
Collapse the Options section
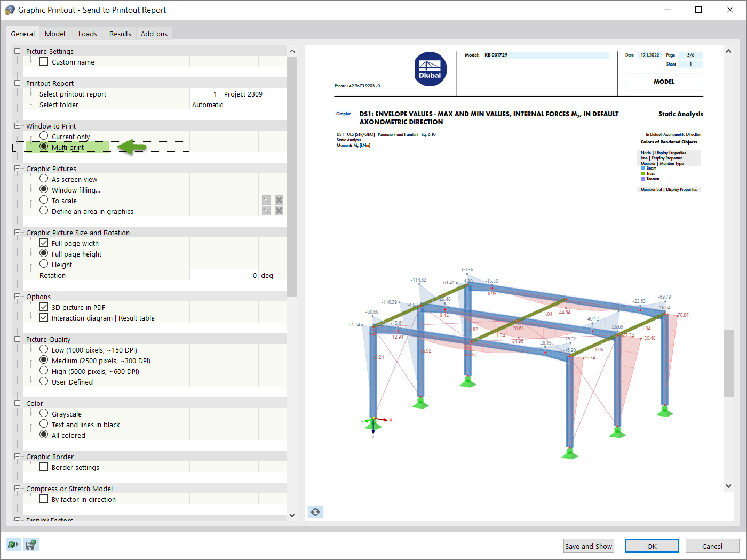(17, 297)
